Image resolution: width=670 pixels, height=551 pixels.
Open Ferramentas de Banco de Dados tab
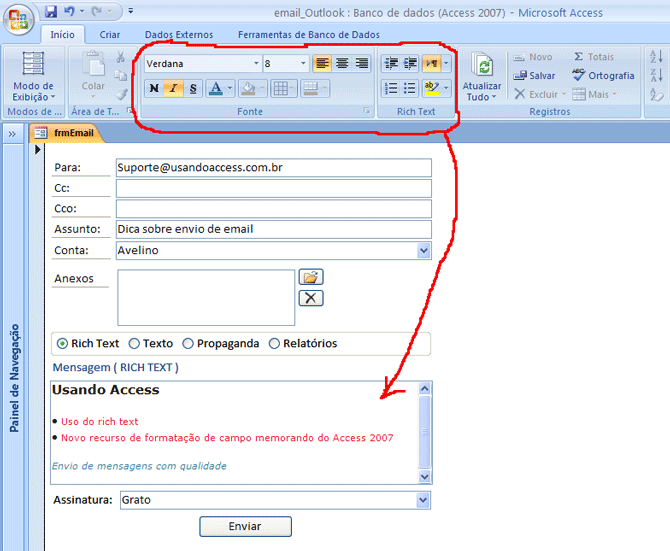(x=309, y=35)
